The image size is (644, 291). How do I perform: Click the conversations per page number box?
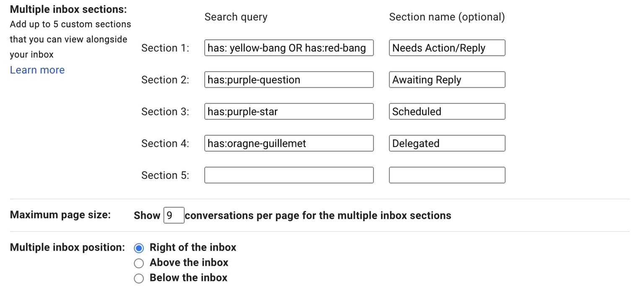pyautogui.click(x=175, y=215)
